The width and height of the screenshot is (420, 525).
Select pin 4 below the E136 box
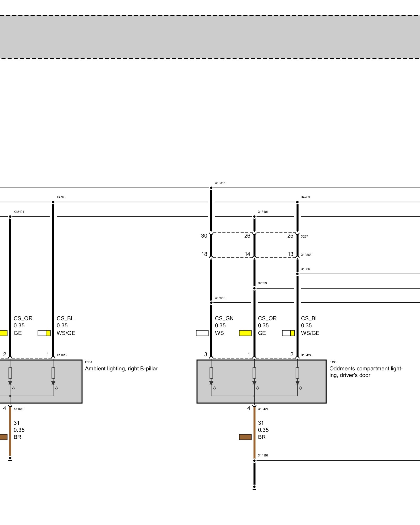(x=249, y=408)
